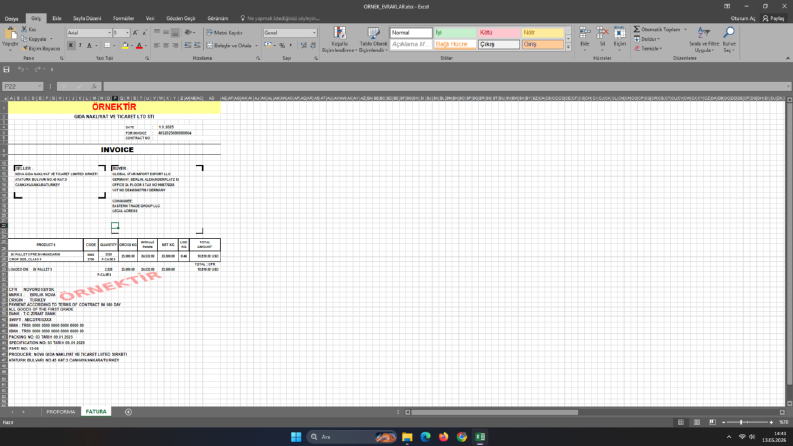Switch to the Sayfa Düzeni tab
Screen dimensions: 793x446
click(x=87, y=18)
